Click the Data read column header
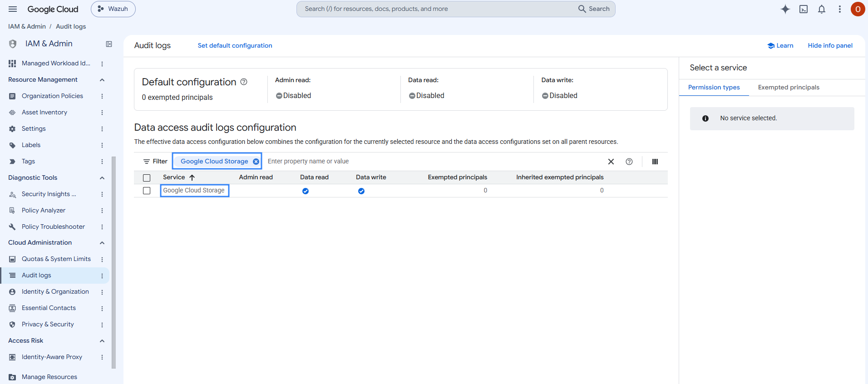This screenshot has height=384, width=868. coord(314,177)
